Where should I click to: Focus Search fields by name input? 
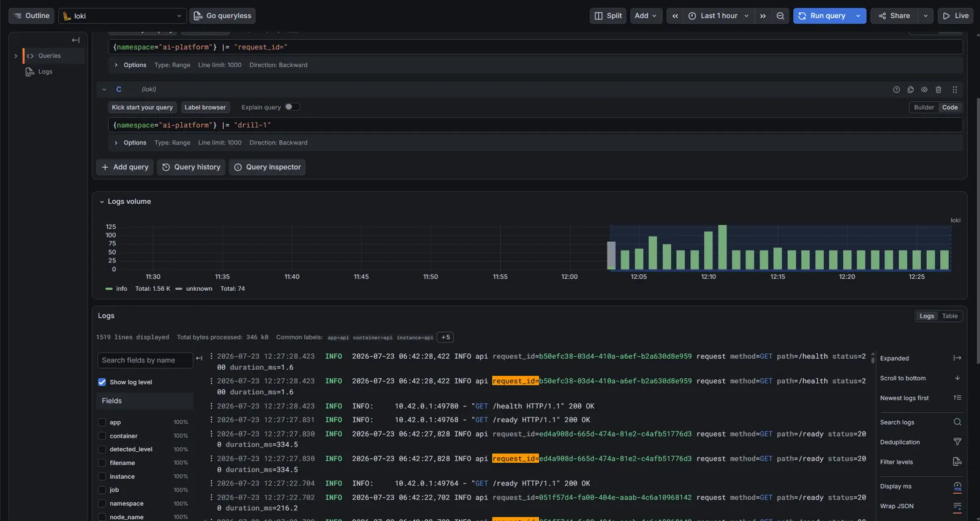point(145,360)
